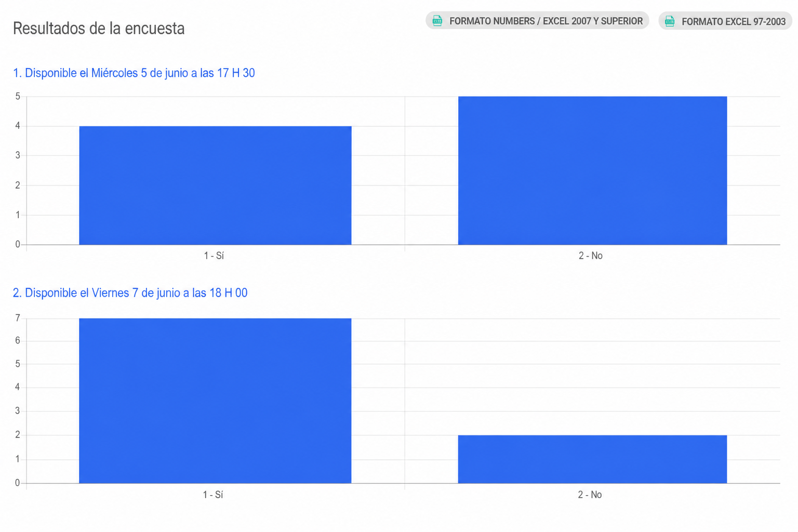The height and width of the screenshot is (532, 798).
Task: Click '2 - No' label under Viernes chart
Action: tap(590, 495)
